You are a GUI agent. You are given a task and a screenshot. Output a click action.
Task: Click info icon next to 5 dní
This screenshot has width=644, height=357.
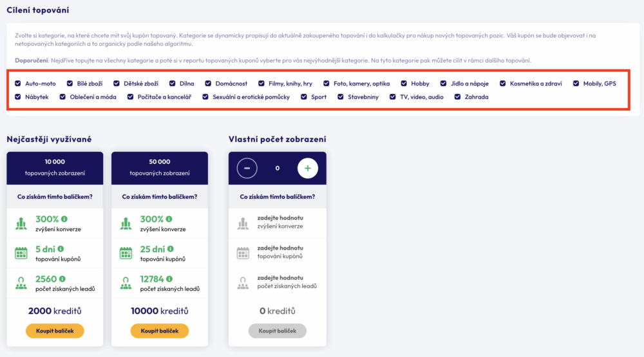point(61,248)
